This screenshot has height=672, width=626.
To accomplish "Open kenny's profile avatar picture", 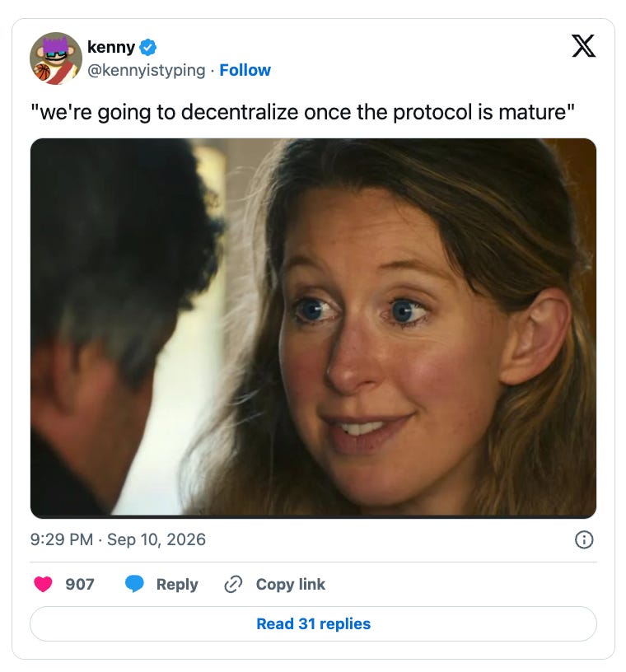I will coord(56,58).
